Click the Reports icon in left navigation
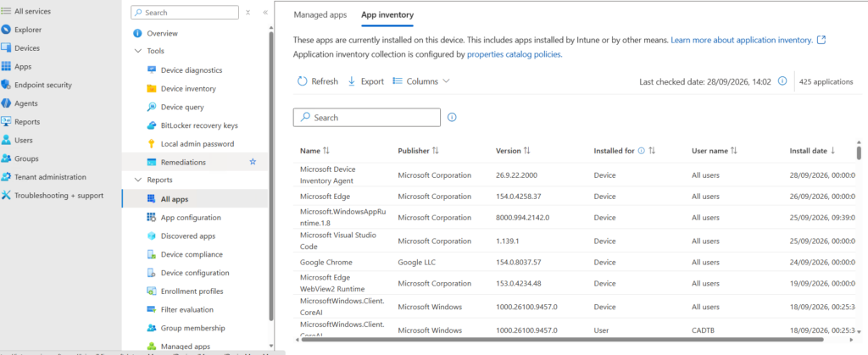The width and height of the screenshot is (868, 355). [x=6, y=122]
